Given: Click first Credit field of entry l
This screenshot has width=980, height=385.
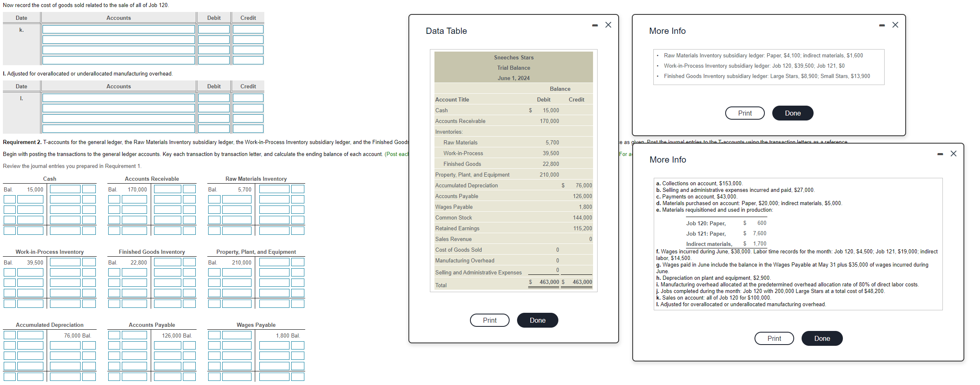Looking at the screenshot, I should click(248, 98).
